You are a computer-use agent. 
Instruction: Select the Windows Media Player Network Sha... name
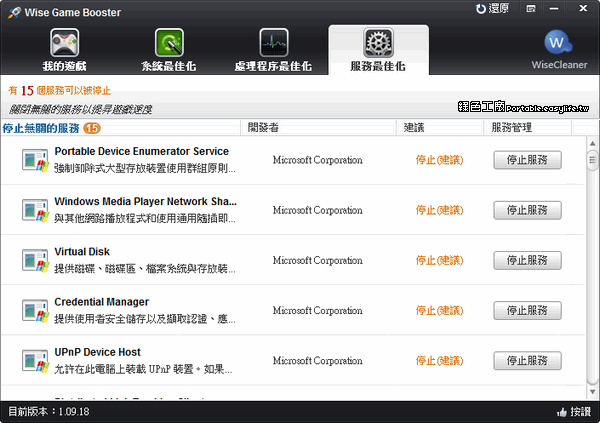[145, 201]
